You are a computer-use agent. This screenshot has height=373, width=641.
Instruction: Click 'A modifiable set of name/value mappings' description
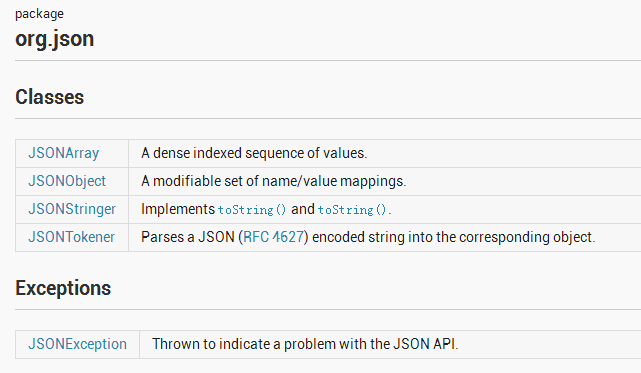[x=273, y=181]
